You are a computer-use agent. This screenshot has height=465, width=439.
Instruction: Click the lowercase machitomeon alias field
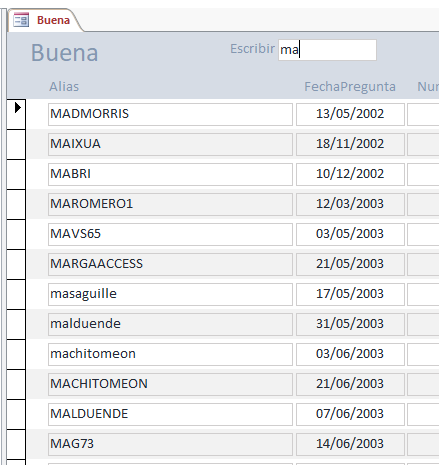pos(170,354)
